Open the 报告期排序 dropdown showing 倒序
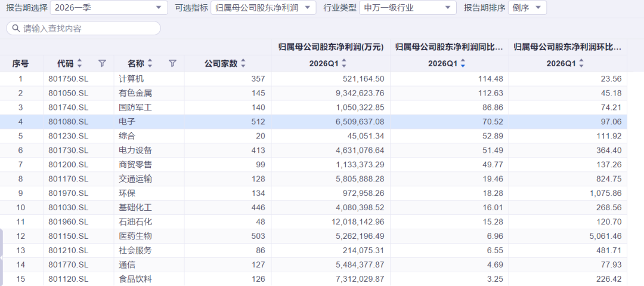 pyautogui.click(x=527, y=7)
